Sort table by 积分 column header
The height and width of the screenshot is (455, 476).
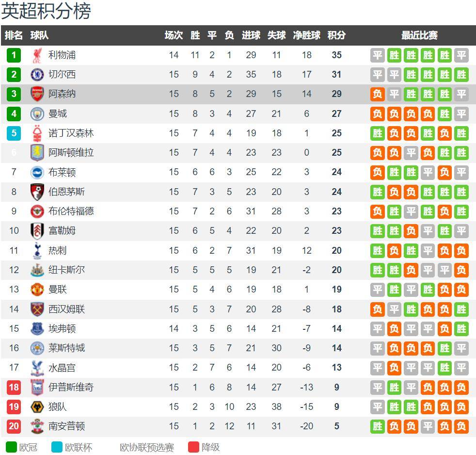coord(336,35)
